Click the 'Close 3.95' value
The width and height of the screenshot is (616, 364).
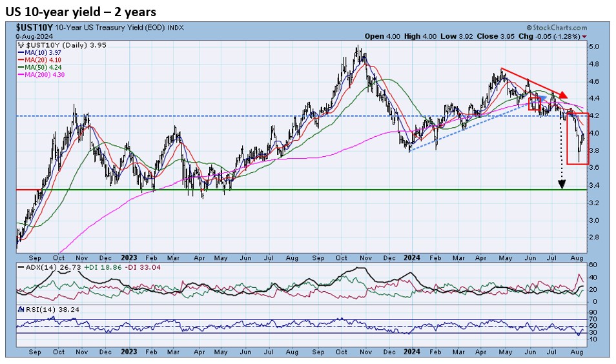(x=495, y=36)
